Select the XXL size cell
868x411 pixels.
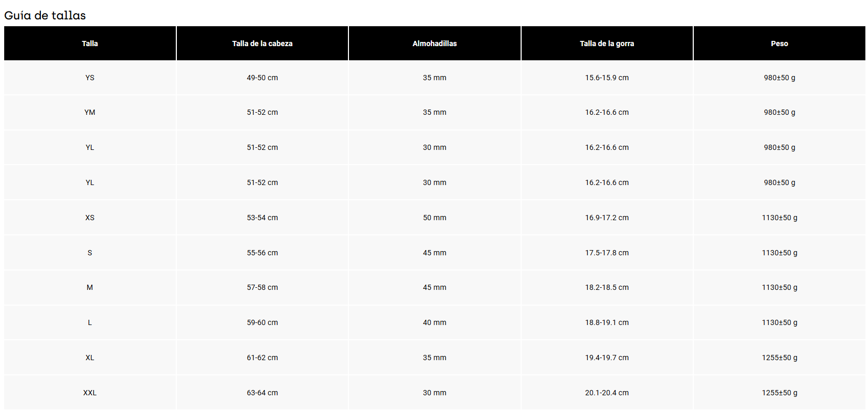click(90, 393)
